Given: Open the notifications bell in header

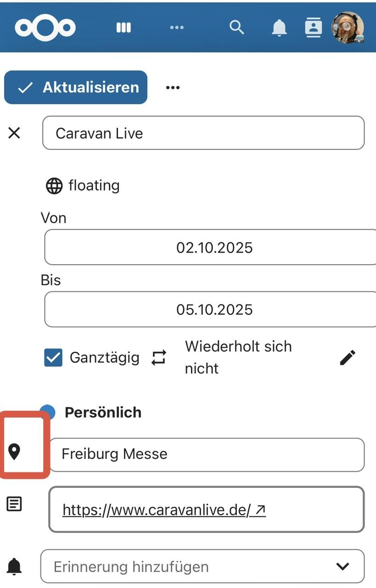Looking at the screenshot, I should pyautogui.click(x=279, y=28).
